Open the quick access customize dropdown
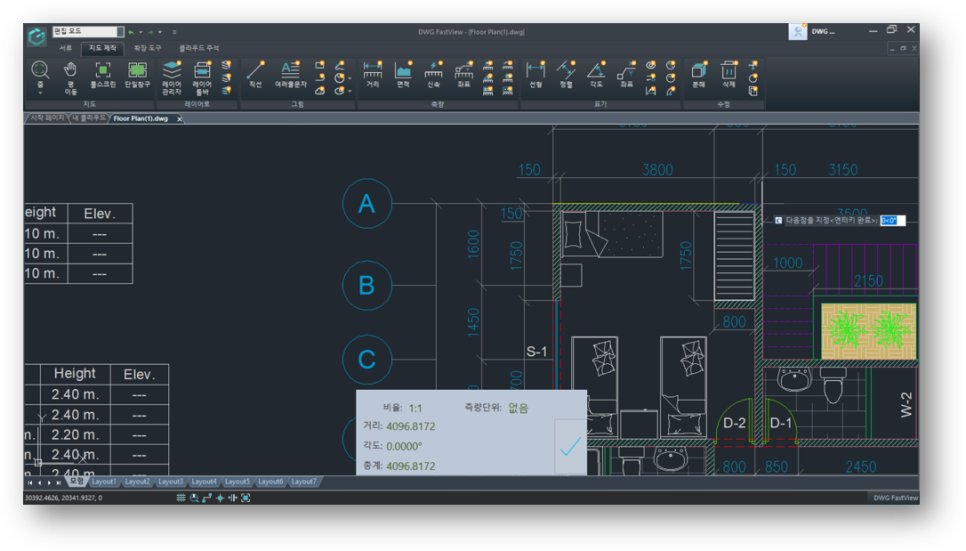966x551 pixels. click(174, 32)
